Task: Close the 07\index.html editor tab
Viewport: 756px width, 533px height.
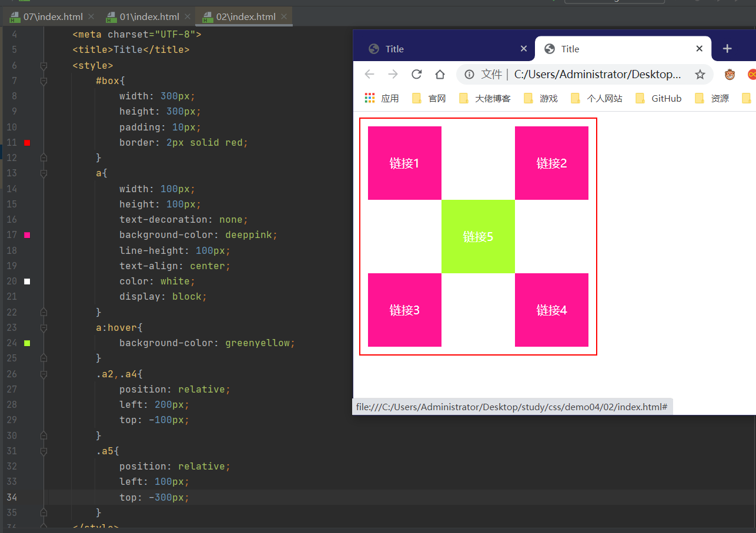Action: (91, 16)
